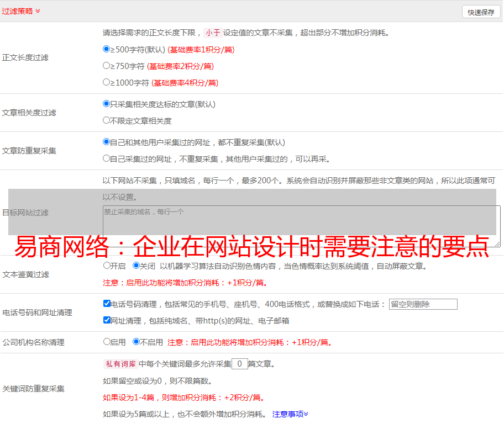Viewport: 504px width, 424px height.
Task: Click the 快速保存 button
Action: (481, 12)
